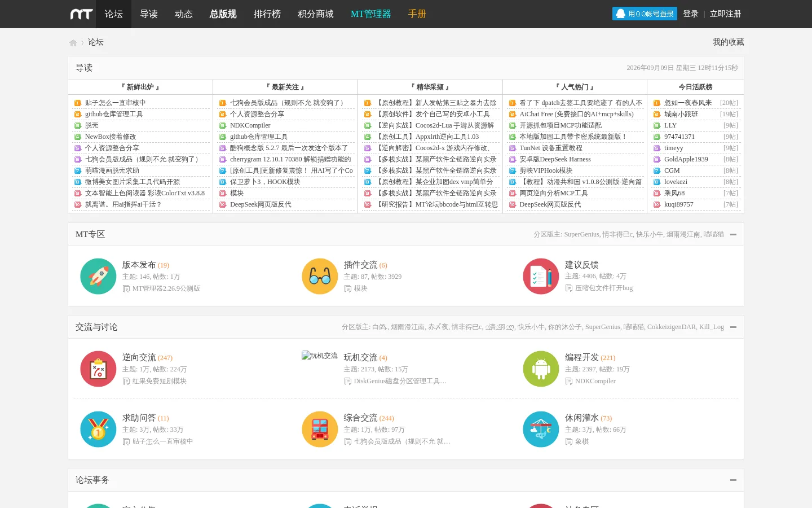The width and height of the screenshot is (812, 508).
Task: Collapse the MT专区 section
Action: pyautogui.click(x=733, y=234)
